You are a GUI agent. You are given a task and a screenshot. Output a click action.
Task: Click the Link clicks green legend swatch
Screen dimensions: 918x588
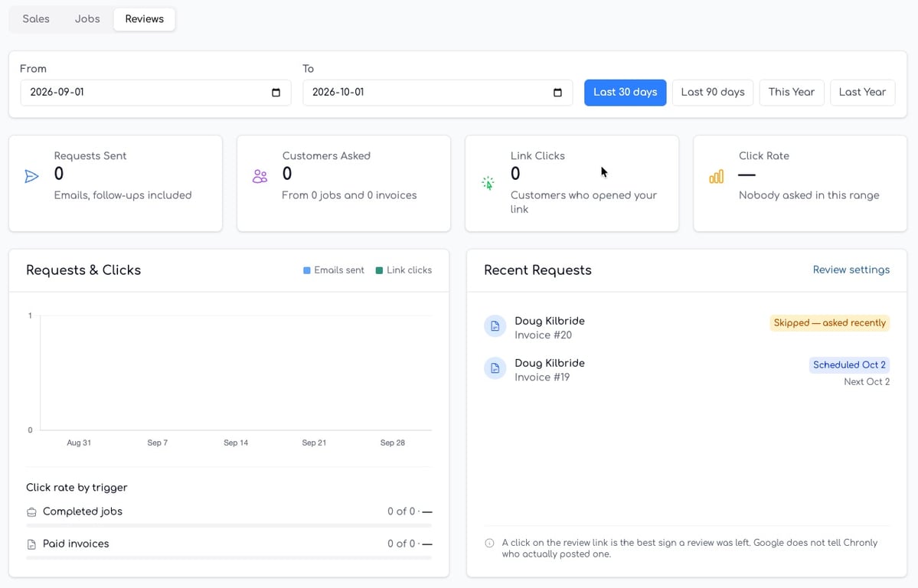pos(380,270)
